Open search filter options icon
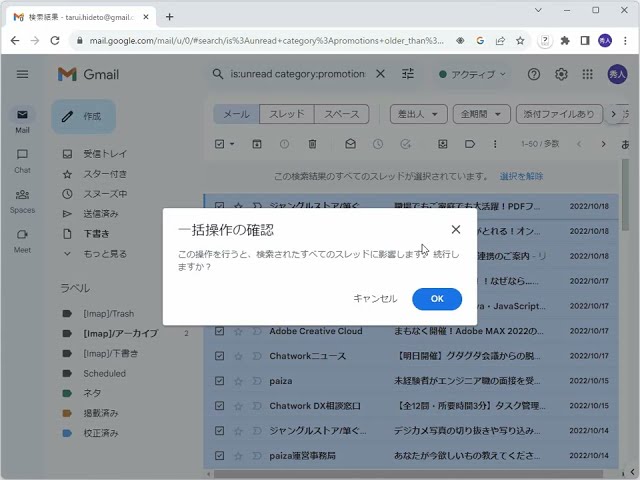This screenshot has width=640, height=480. [408, 74]
